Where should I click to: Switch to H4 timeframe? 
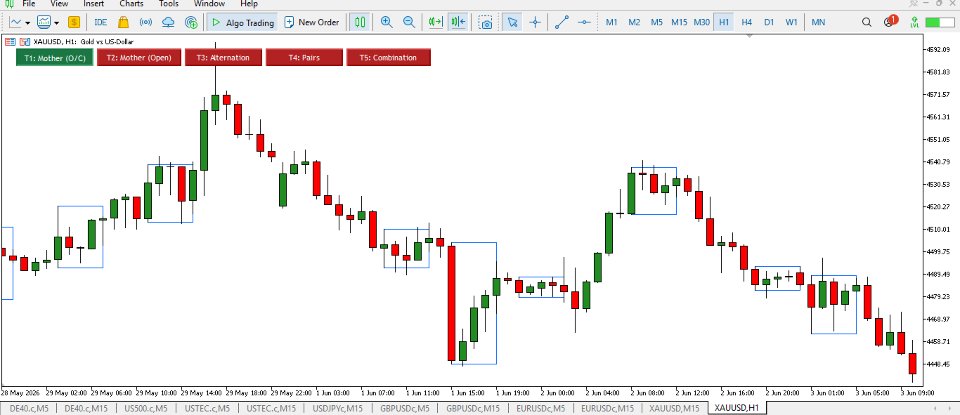pyautogui.click(x=746, y=23)
